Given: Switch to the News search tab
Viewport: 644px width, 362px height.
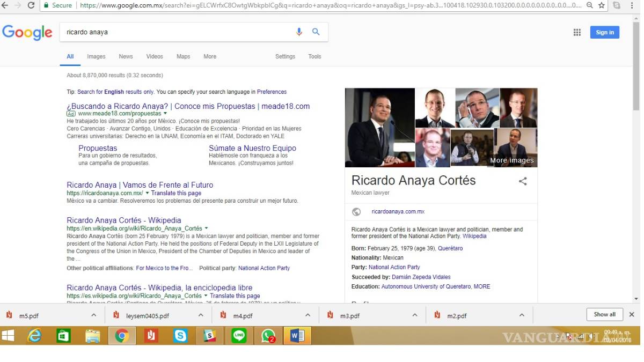Looking at the screenshot, I should pyautogui.click(x=126, y=56).
